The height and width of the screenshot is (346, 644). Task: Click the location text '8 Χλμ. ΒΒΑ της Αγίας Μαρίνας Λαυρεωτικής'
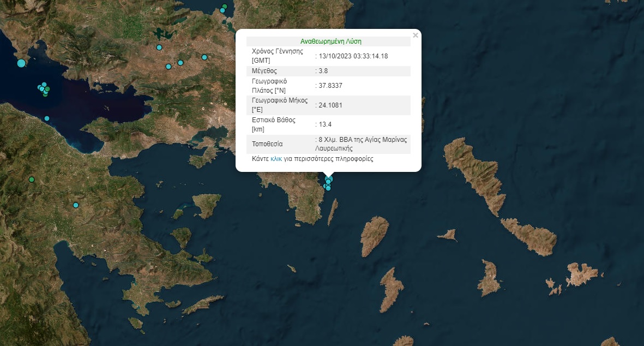[361, 144]
